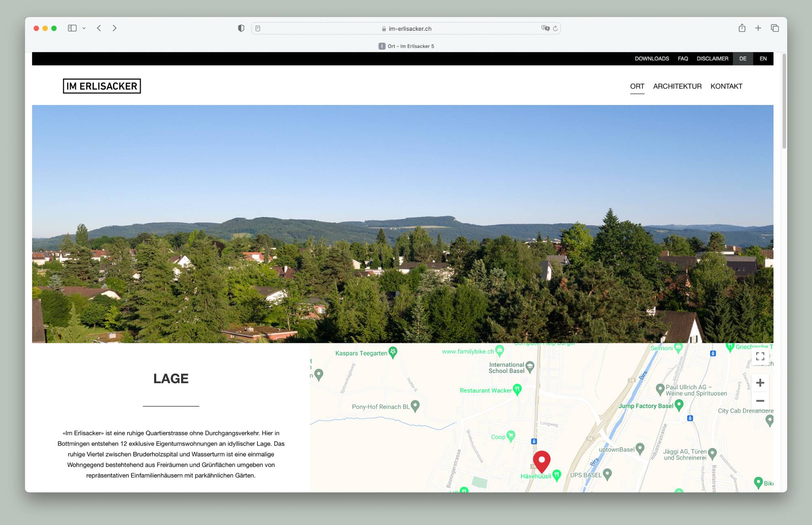Click the Häxehüüsli restaurant marker
This screenshot has height=525, width=812.
[x=557, y=475]
